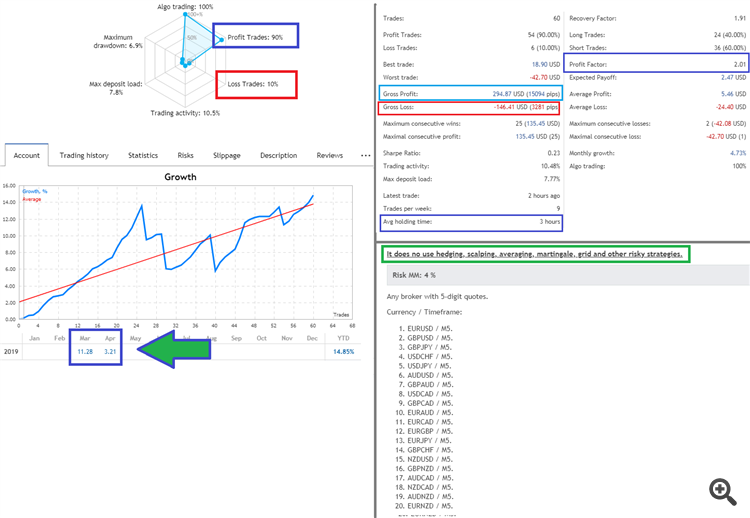Screen dimensions: 750x518
Task: Open the Reviews tab
Action: pos(330,155)
